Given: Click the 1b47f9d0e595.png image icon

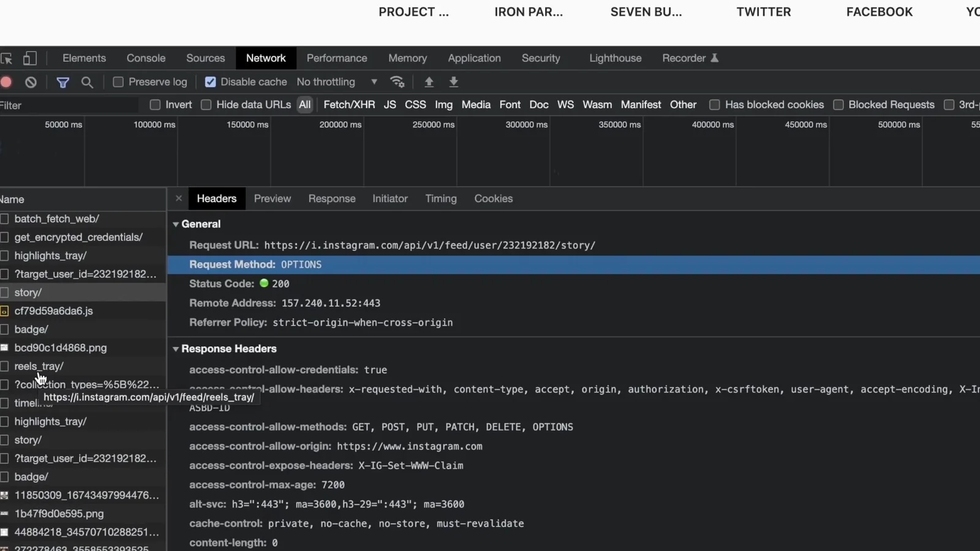Looking at the screenshot, I should [x=4, y=514].
